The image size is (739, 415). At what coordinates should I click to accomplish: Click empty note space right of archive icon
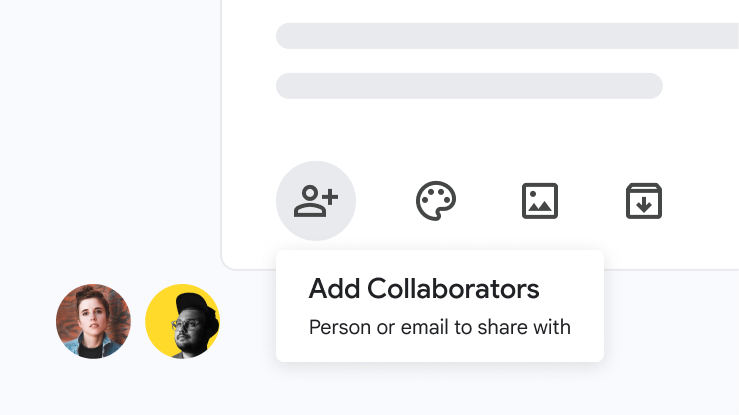click(705, 201)
